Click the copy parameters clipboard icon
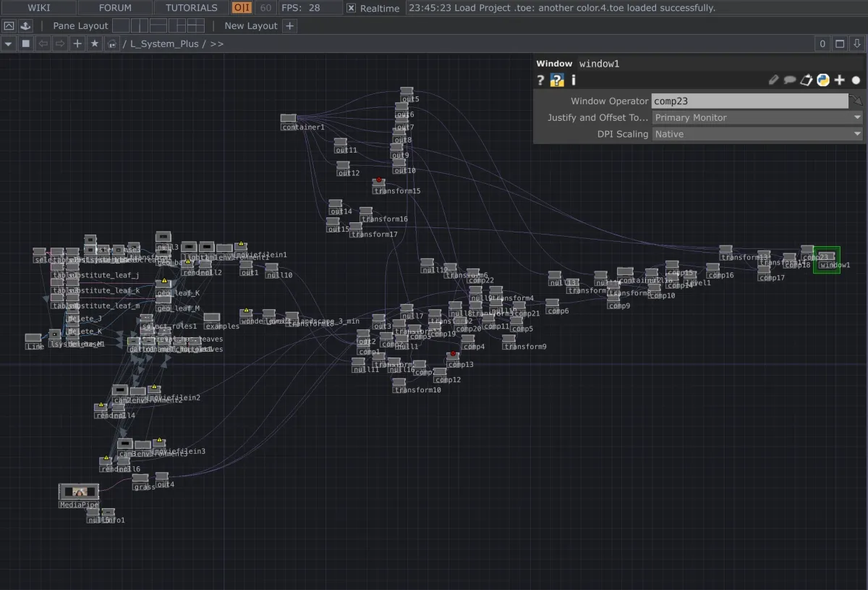The height and width of the screenshot is (590, 868). point(807,80)
